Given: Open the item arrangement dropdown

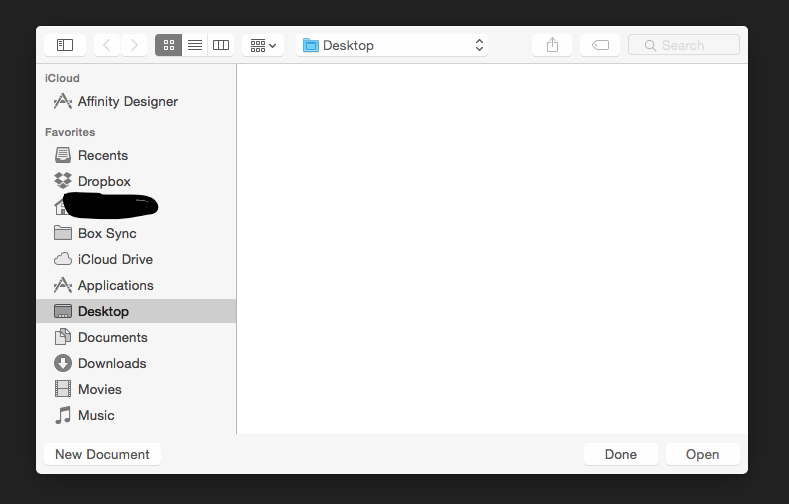Looking at the screenshot, I should click(263, 45).
